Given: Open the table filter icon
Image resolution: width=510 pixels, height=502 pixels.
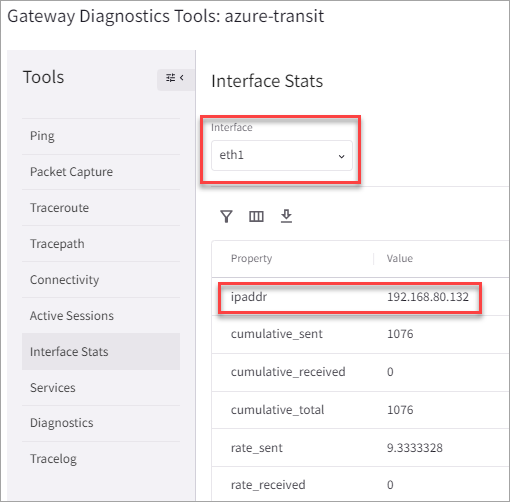Looking at the screenshot, I should coord(226,216).
